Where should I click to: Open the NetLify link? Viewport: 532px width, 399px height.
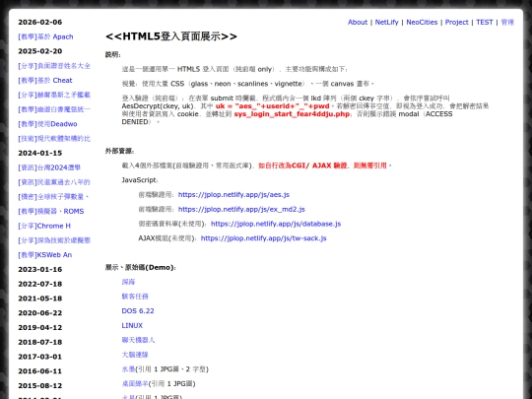pos(386,22)
